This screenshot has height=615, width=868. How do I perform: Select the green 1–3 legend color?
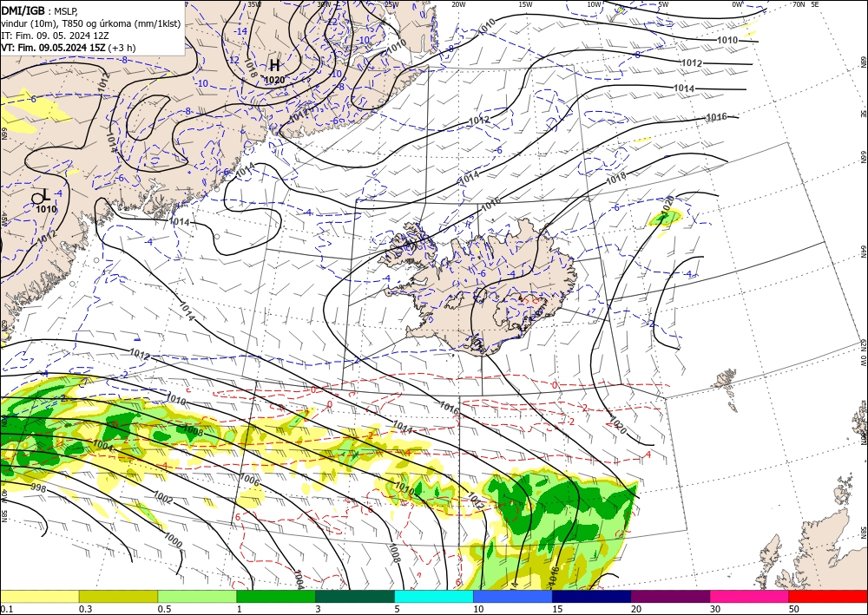tap(276, 596)
